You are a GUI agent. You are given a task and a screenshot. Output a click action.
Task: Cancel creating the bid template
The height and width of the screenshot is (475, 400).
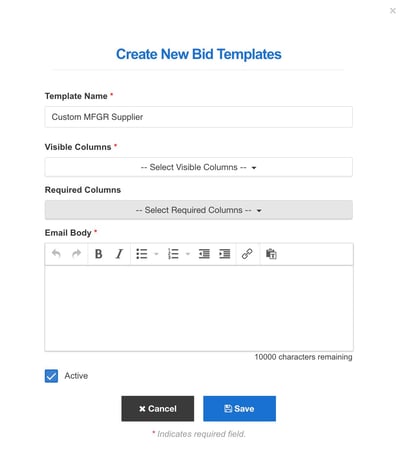(x=158, y=409)
